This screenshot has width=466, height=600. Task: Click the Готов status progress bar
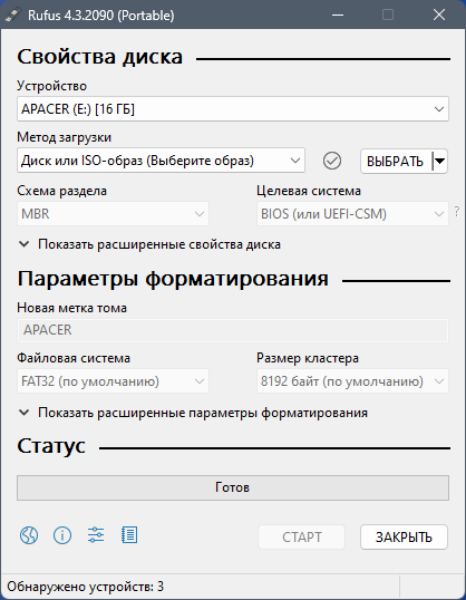pyautogui.click(x=233, y=488)
